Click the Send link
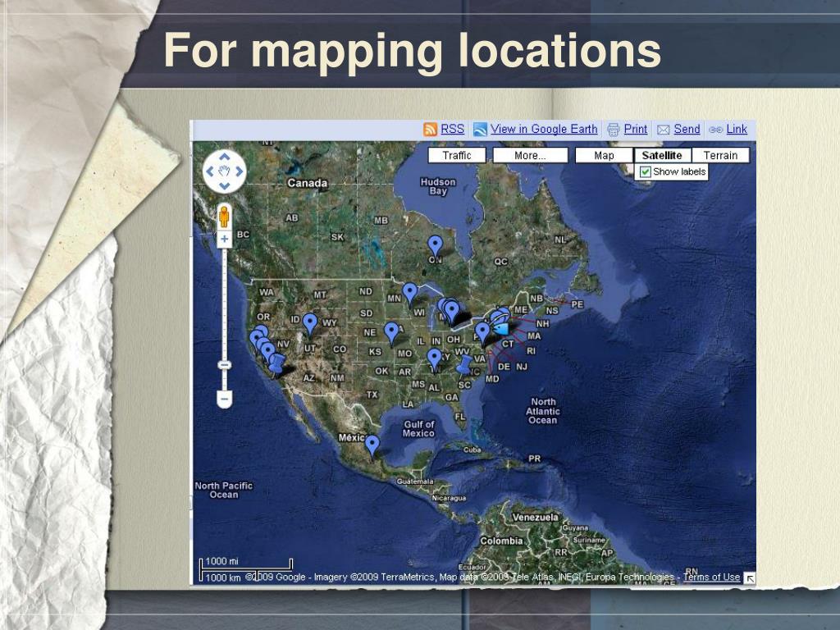 click(x=687, y=129)
